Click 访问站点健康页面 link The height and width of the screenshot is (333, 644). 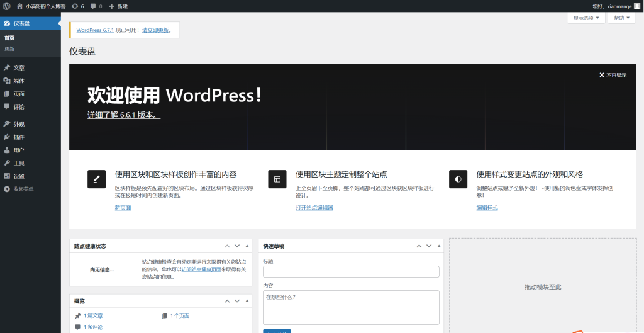[x=201, y=269]
